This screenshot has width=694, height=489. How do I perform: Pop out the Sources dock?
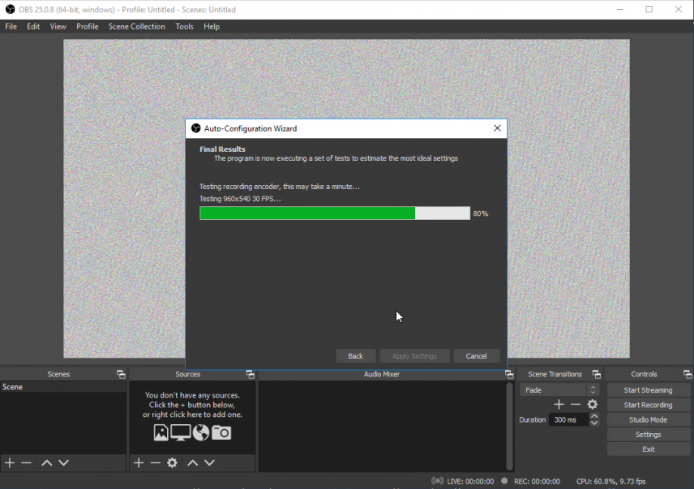tap(250, 374)
